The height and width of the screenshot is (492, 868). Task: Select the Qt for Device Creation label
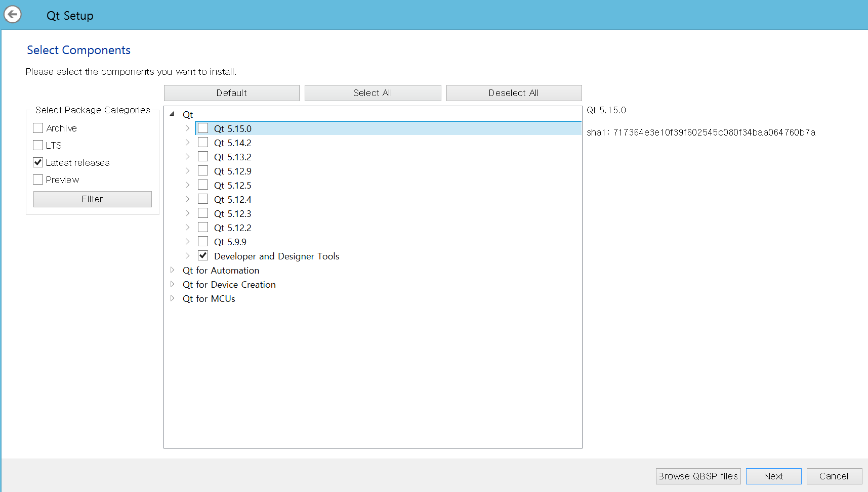pos(229,285)
